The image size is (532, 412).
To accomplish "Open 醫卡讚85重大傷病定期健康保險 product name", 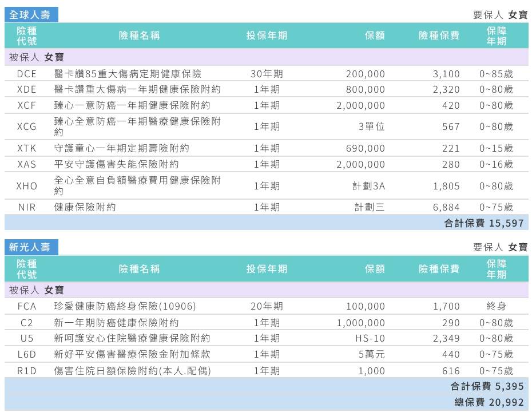I will [128, 74].
